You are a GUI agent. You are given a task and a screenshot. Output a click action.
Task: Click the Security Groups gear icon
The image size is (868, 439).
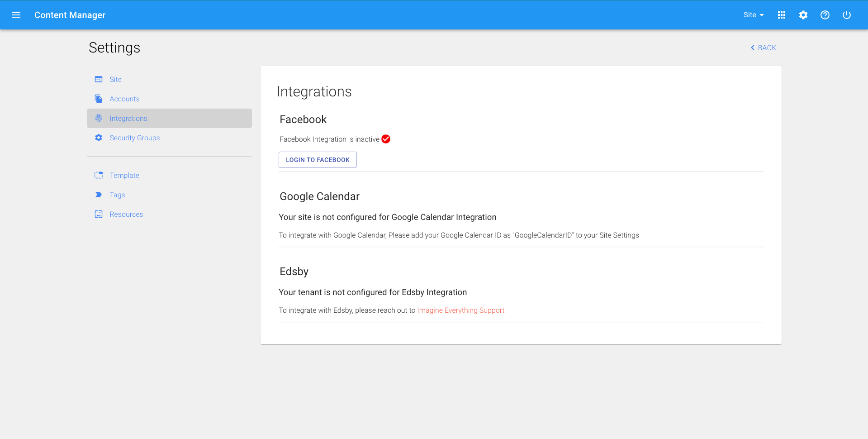point(99,138)
